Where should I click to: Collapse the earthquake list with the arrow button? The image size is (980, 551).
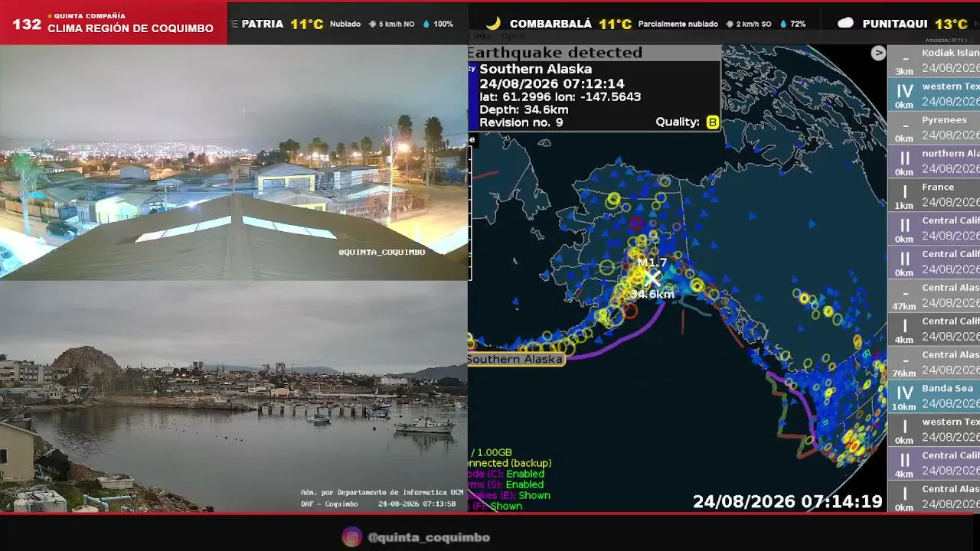point(878,53)
